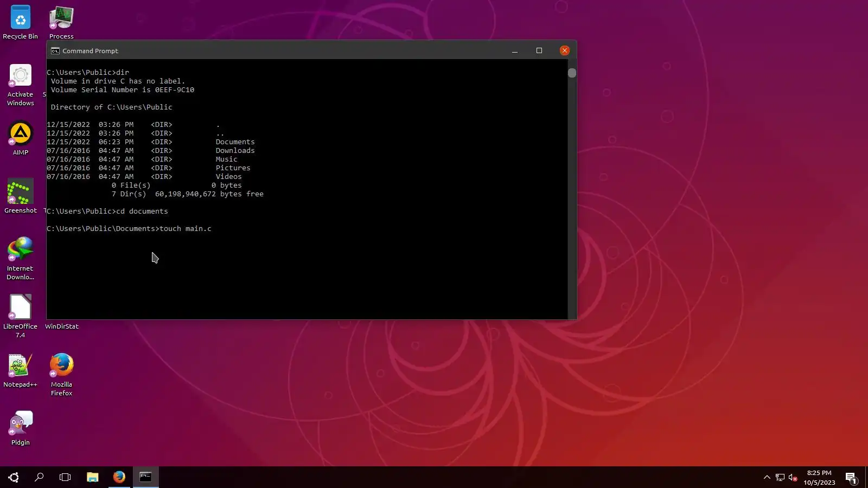Open the network status tray icon
This screenshot has width=868, height=488.
pos(780,477)
